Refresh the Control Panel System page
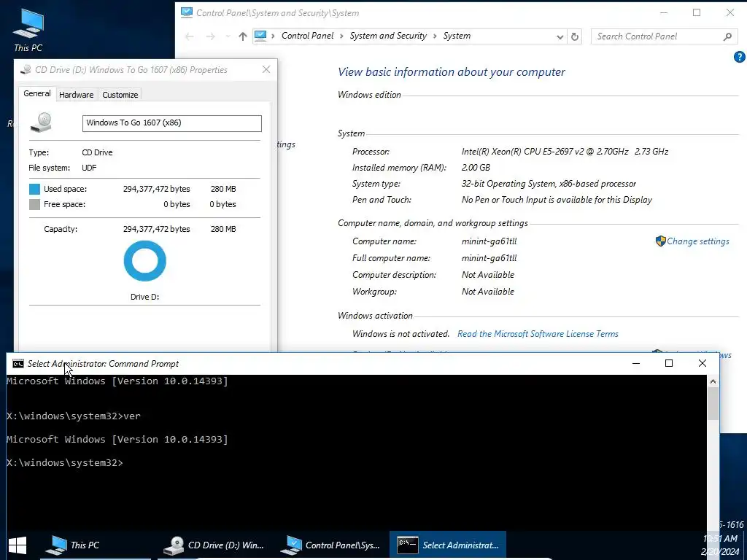This screenshot has width=747, height=560. [x=575, y=36]
